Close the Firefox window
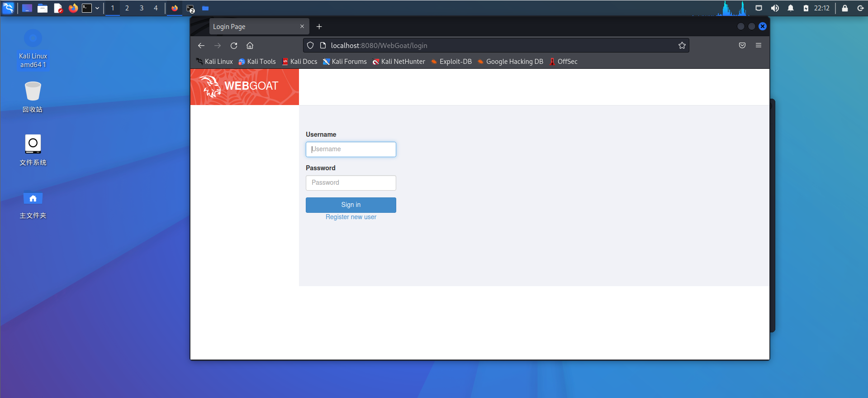This screenshot has width=868, height=398. tap(763, 26)
